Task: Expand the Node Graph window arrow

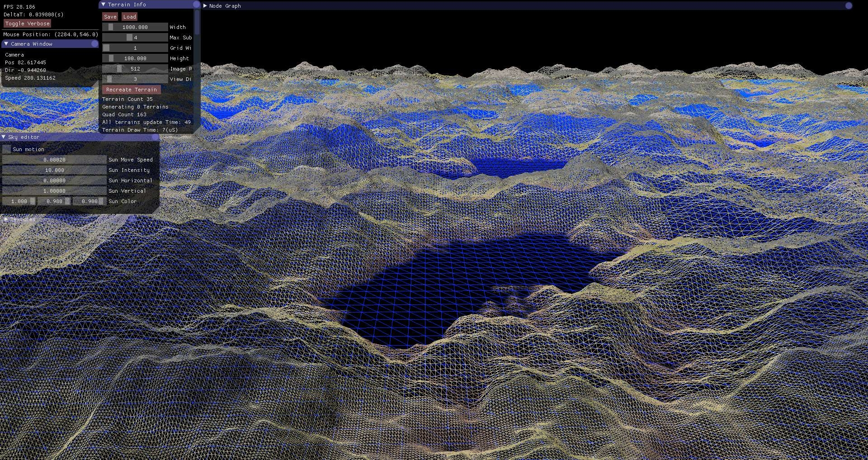Action: [x=205, y=6]
